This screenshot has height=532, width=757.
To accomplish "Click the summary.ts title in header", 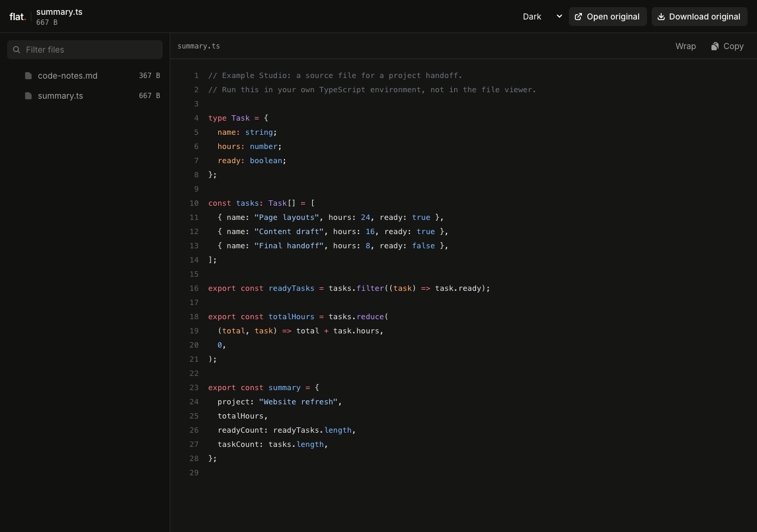I will [59, 12].
